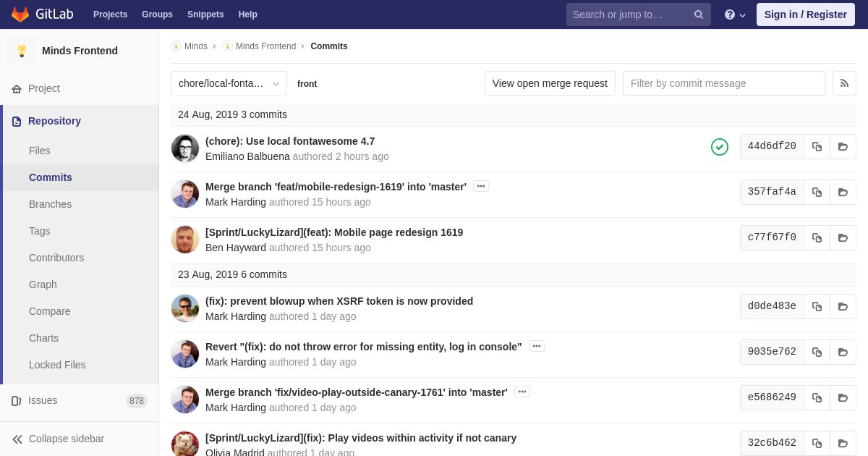Browse files at commit c77f67f0

click(843, 238)
